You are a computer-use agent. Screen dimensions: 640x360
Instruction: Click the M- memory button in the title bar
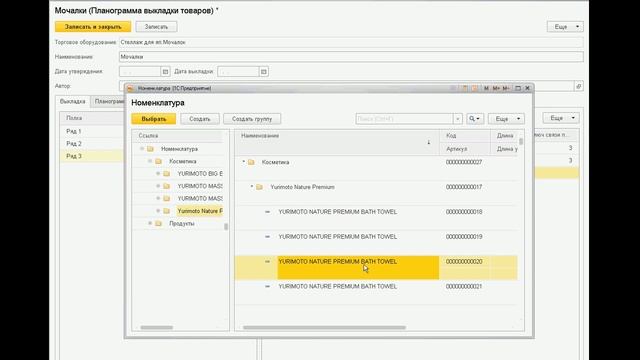coord(506,88)
